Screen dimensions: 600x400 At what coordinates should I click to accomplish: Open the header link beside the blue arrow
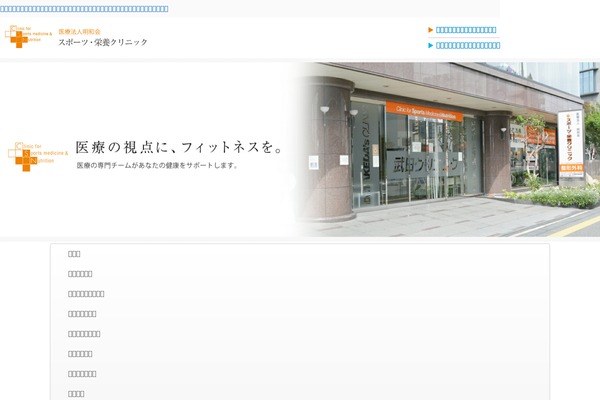tap(468, 45)
